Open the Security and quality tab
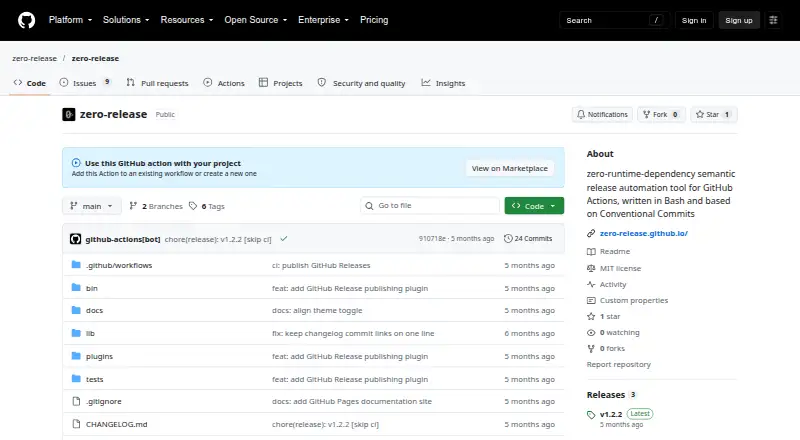 [362, 83]
